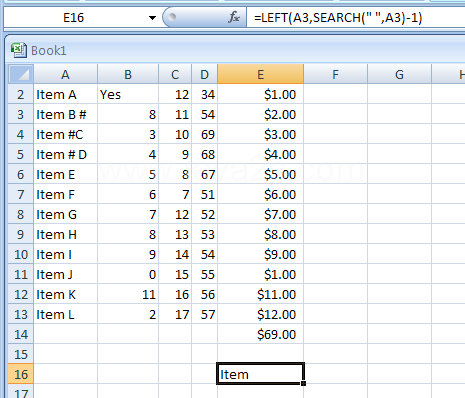Click cell D5 with value 68
Screen dimensions: 465x398
pyautogui.click(x=204, y=154)
